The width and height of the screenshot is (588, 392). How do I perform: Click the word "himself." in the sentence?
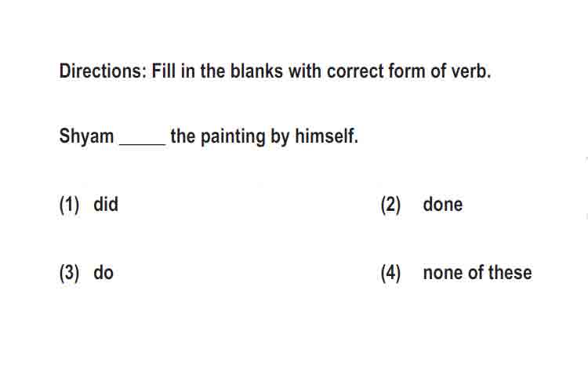[326, 136]
